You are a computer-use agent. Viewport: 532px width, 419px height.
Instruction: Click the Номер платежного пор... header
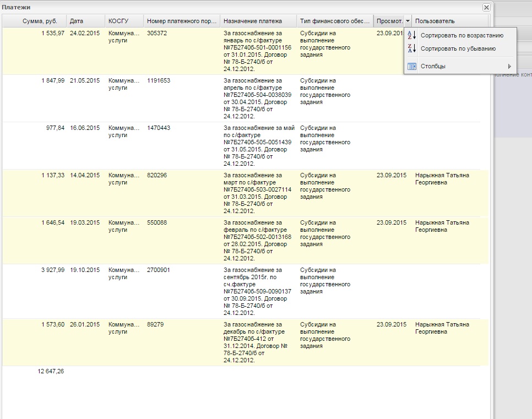[182, 21]
